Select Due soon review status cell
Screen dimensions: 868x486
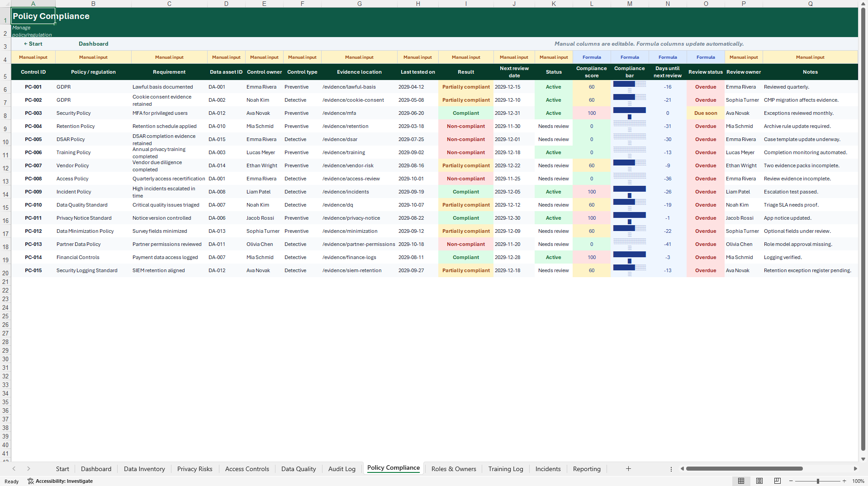[x=706, y=113]
